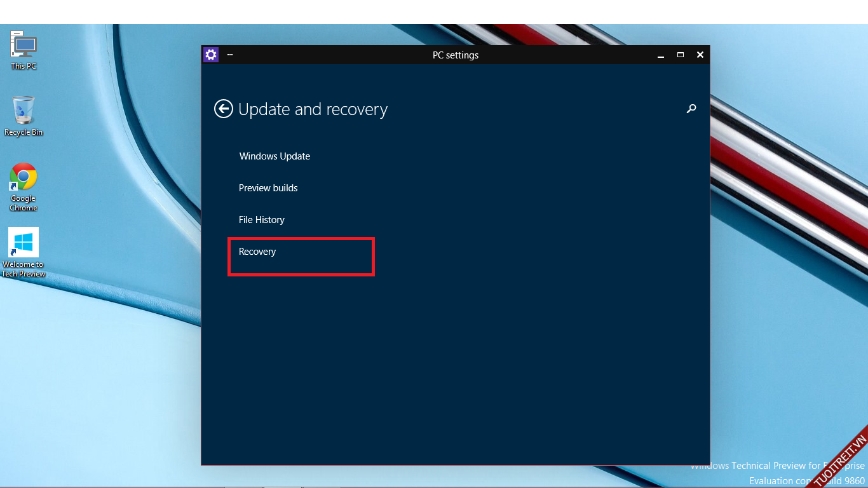Open search with the magnifier icon
The width and height of the screenshot is (868, 488).
[x=691, y=109]
